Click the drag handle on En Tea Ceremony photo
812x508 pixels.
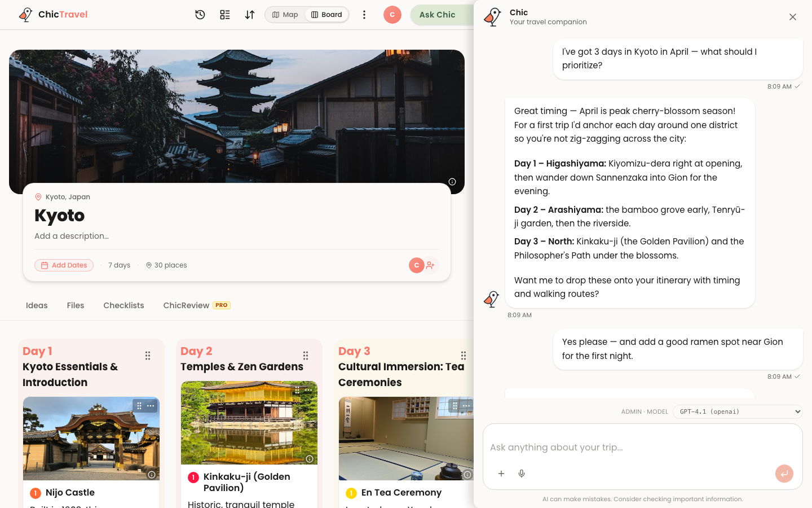(455, 406)
